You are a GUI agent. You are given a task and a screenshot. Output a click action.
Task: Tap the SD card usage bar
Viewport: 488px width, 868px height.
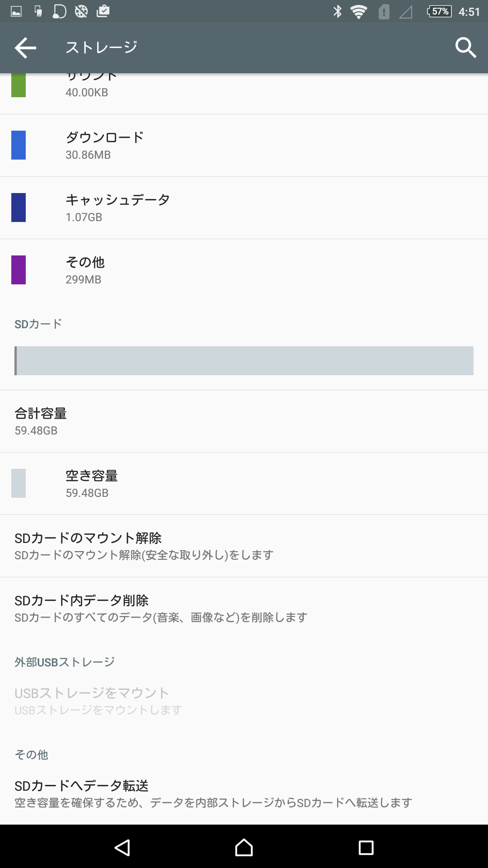tap(244, 361)
